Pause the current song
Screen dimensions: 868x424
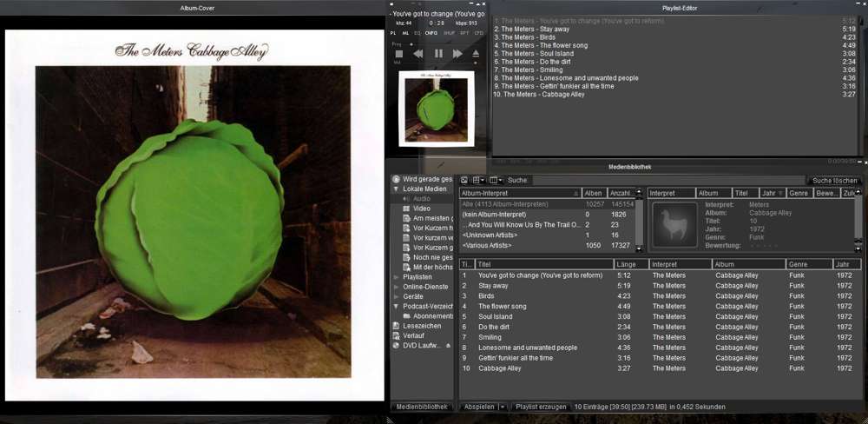[x=438, y=54]
